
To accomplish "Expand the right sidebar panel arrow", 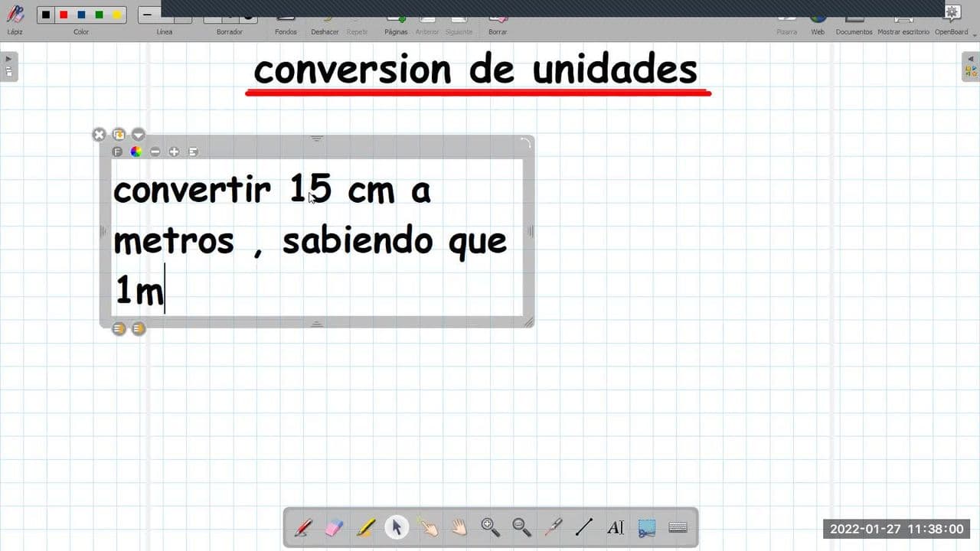I will click(x=972, y=57).
